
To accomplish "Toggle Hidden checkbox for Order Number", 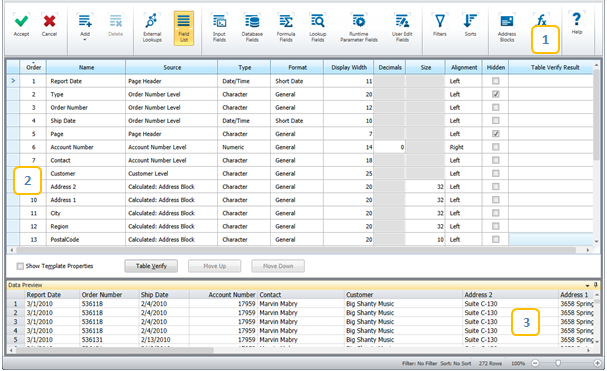I will coord(496,107).
